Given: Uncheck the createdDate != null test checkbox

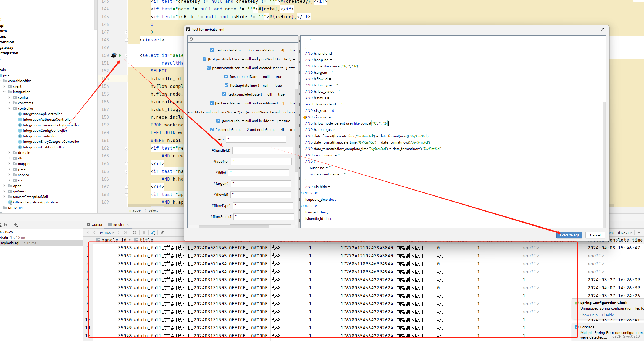Looking at the screenshot, I should pyautogui.click(x=226, y=76).
